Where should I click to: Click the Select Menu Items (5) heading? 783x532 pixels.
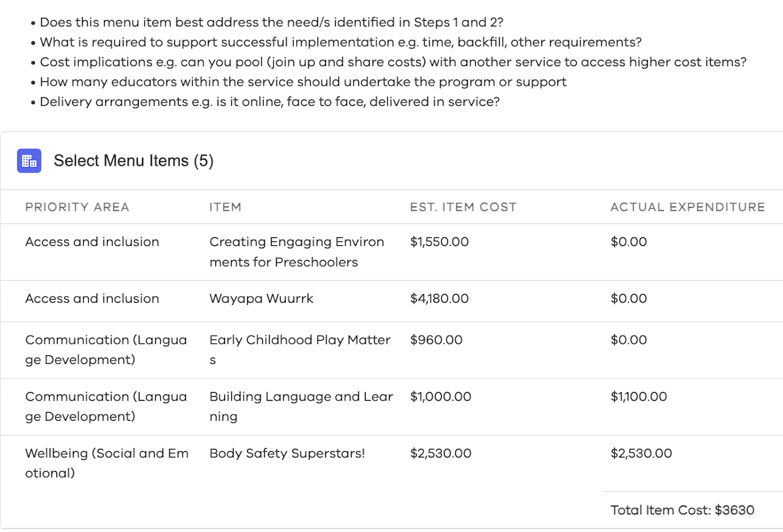point(133,161)
